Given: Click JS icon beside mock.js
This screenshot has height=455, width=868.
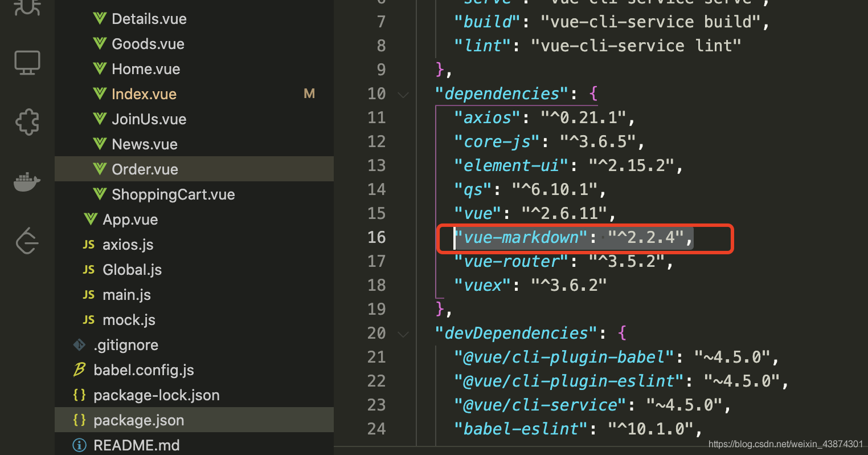Looking at the screenshot, I should coord(88,320).
